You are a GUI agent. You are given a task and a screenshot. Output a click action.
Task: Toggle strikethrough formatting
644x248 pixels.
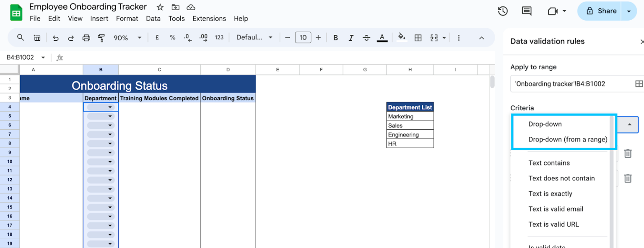[x=366, y=37]
